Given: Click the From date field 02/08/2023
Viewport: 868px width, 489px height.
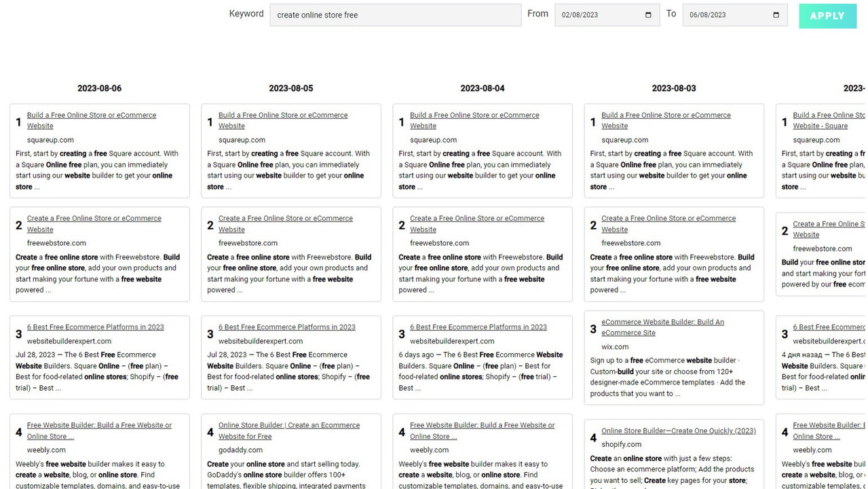Looking at the screenshot, I should pos(597,15).
